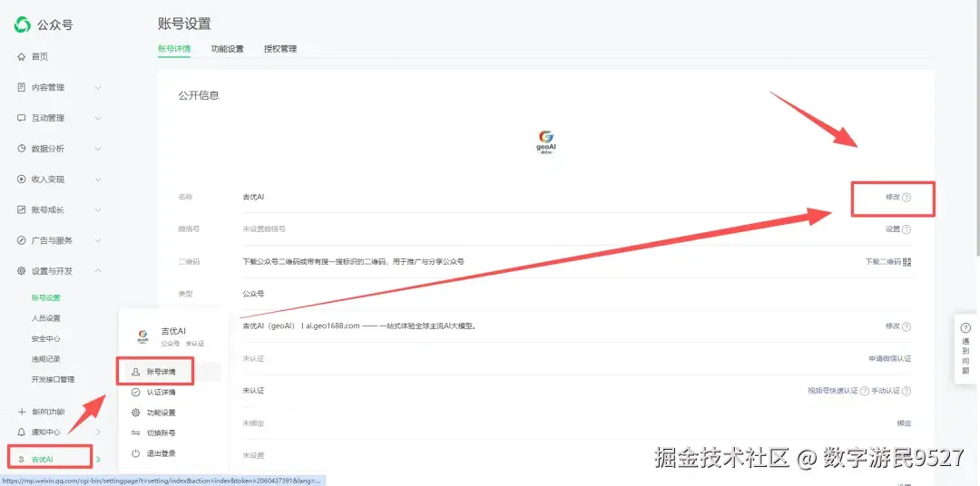This screenshot has height=486, width=980.
Task: Click the 绑定 link
Action: click(904, 423)
